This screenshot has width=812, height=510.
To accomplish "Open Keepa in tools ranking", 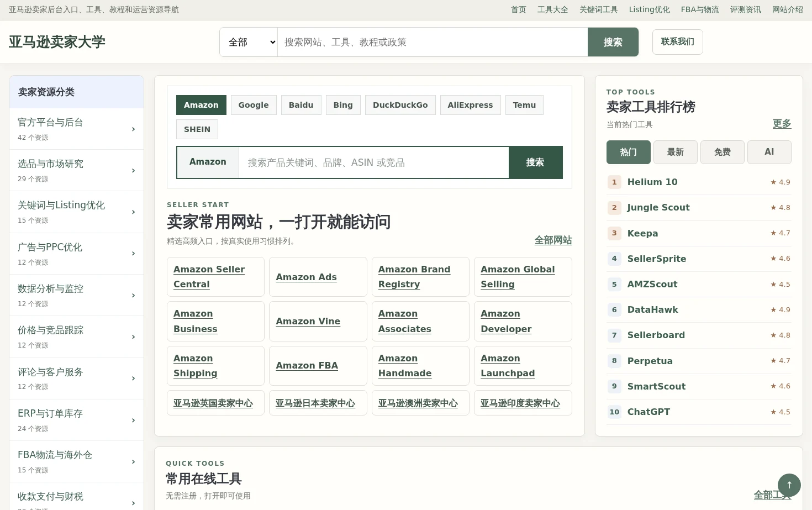I will [x=699, y=233].
